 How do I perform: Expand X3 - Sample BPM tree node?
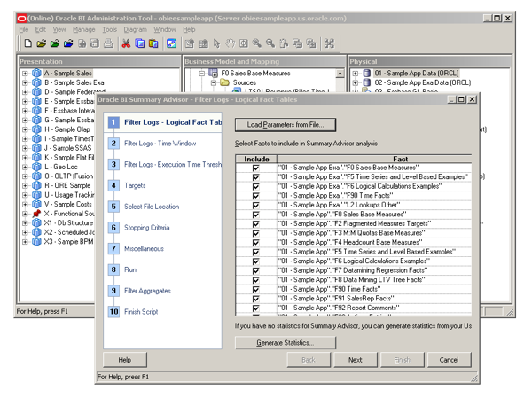click(x=25, y=242)
